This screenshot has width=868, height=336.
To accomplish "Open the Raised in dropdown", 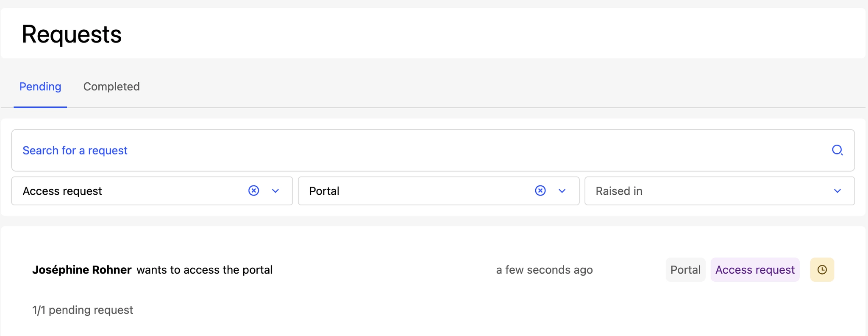I will coord(720,191).
